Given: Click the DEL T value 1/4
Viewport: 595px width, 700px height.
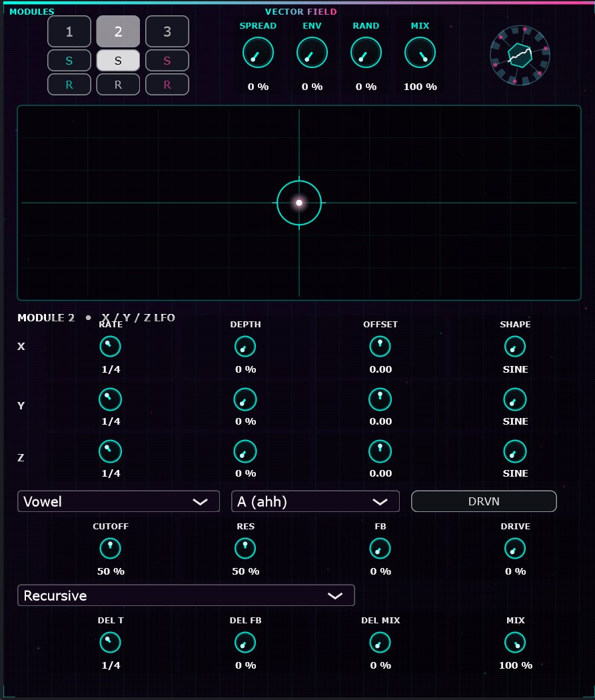Looking at the screenshot, I should click(111, 665).
